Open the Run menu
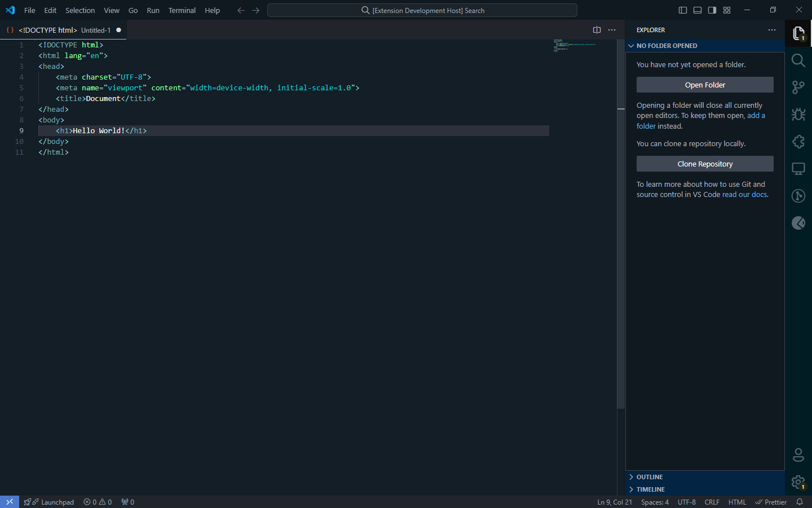The width and height of the screenshot is (812, 508). pyautogui.click(x=153, y=10)
